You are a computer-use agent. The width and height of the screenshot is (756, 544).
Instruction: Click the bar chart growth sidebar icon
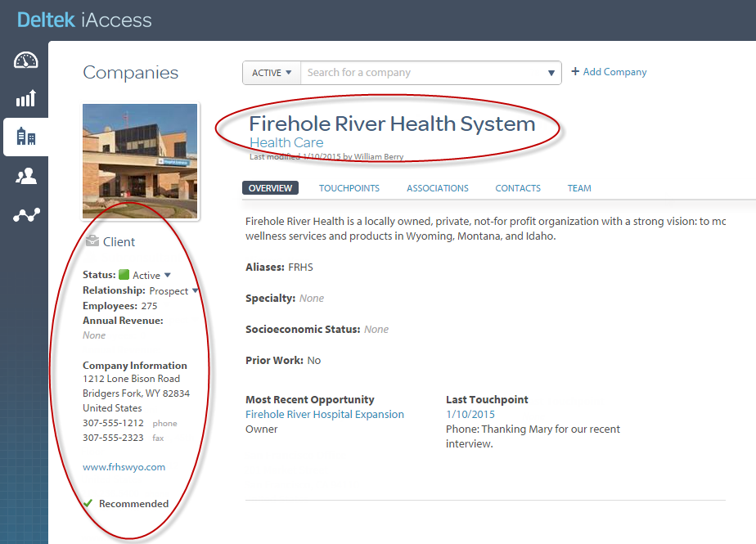pos(26,99)
